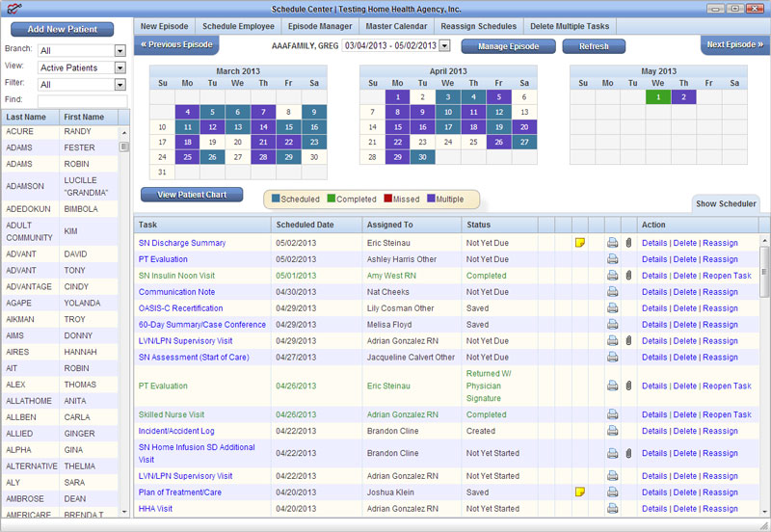The height and width of the screenshot is (532, 771).
Task: Click the application logo icon in title bar
Action: click(13, 9)
